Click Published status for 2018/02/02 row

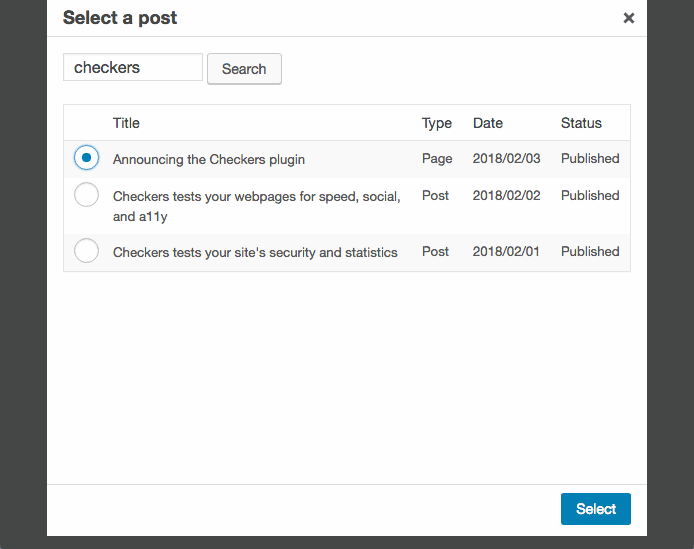(590, 195)
